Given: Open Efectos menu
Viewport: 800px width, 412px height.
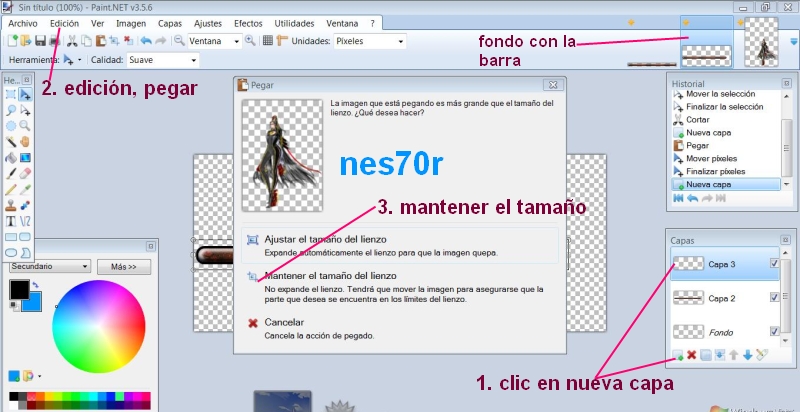Looking at the screenshot, I should (x=248, y=23).
